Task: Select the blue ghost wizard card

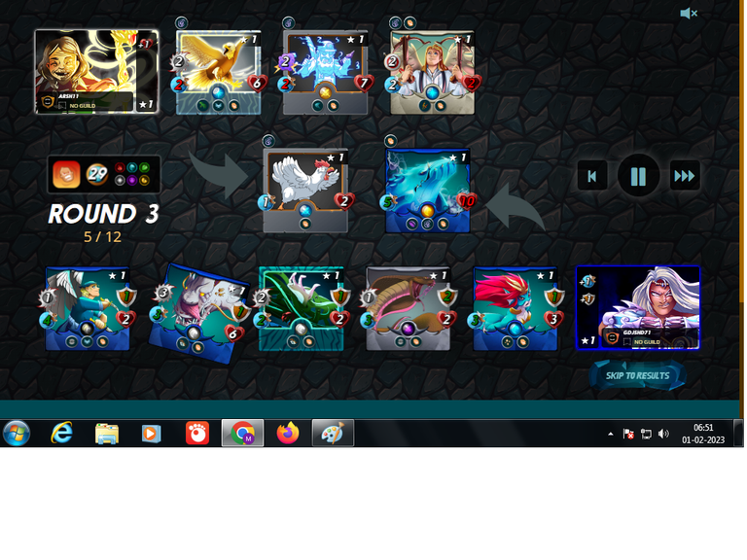Action: 326,72
